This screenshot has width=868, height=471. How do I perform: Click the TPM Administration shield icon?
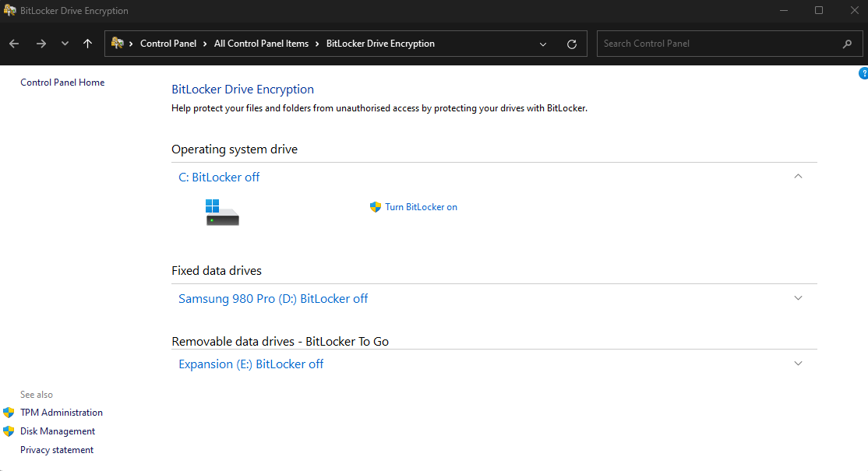click(9, 412)
